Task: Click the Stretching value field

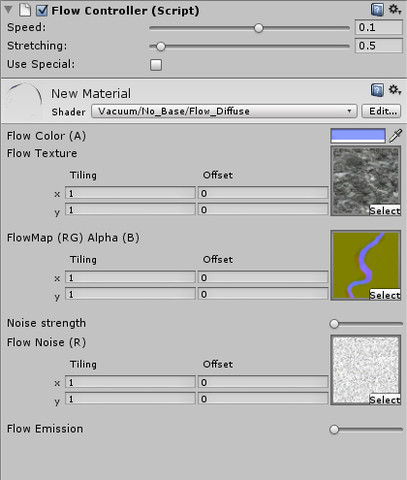Action: pos(379,46)
